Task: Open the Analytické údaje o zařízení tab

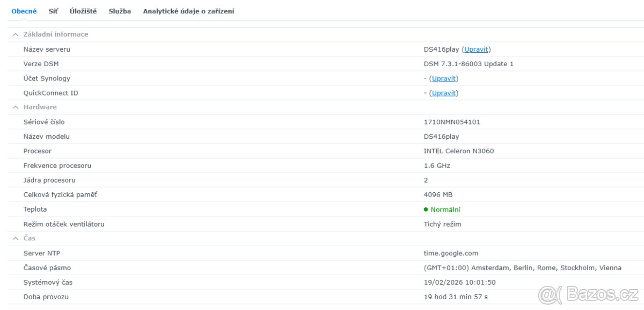Action: tap(188, 11)
